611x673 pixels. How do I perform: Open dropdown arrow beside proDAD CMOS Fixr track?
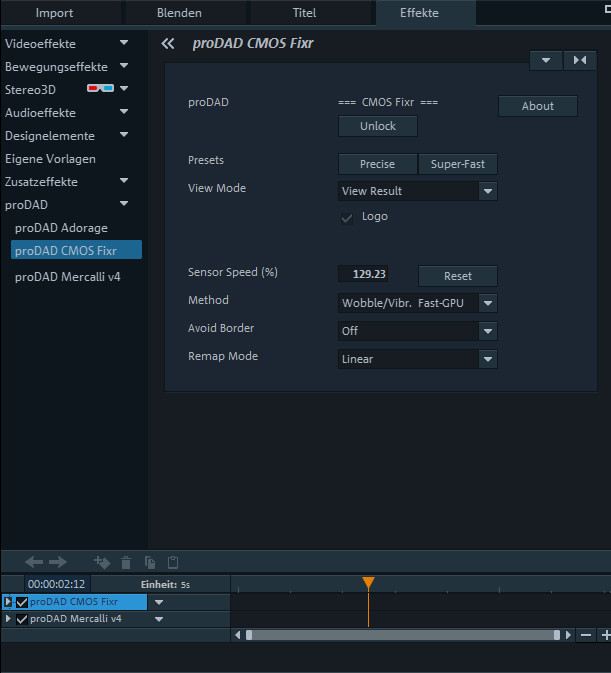point(159,602)
